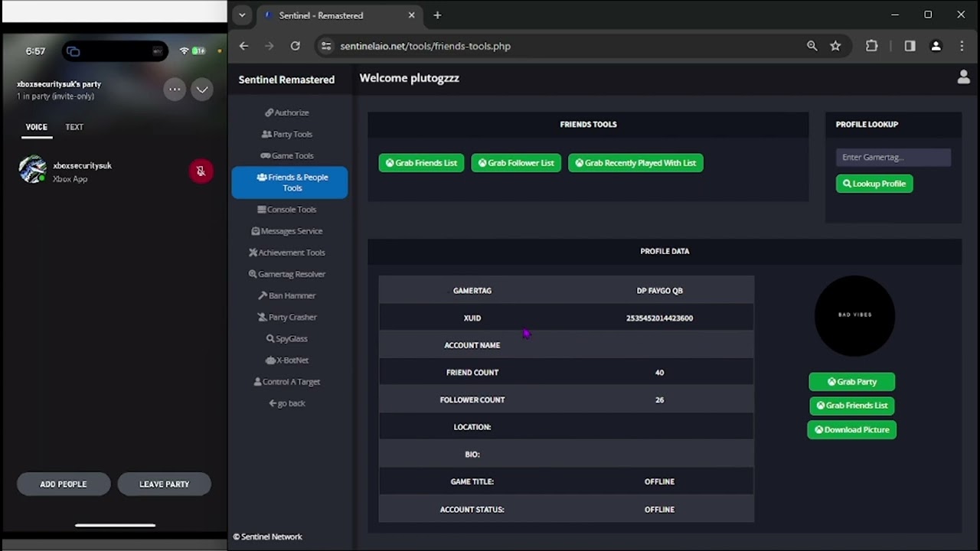Screen dimensions: 980x551
Task: Open Console Tools in sidebar
Action: click(x=287, y=209)
